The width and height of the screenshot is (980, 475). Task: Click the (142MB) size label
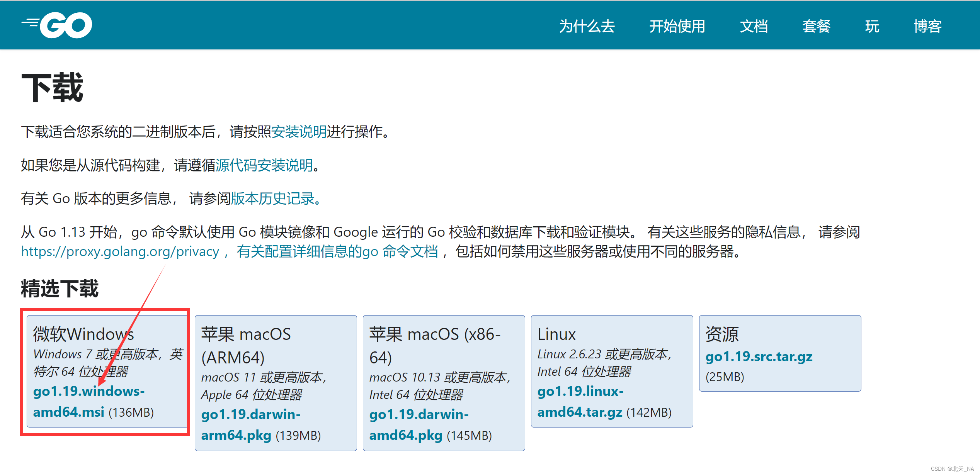649,412
